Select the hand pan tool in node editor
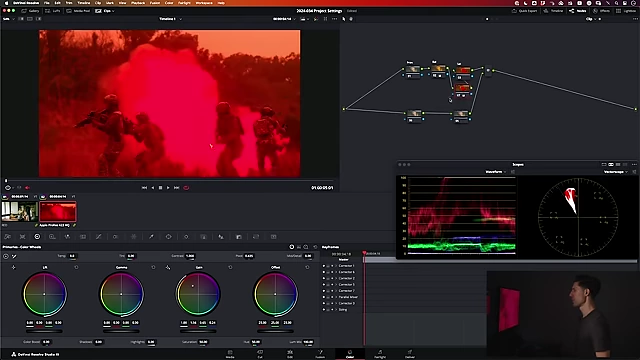 click(351, 19)
